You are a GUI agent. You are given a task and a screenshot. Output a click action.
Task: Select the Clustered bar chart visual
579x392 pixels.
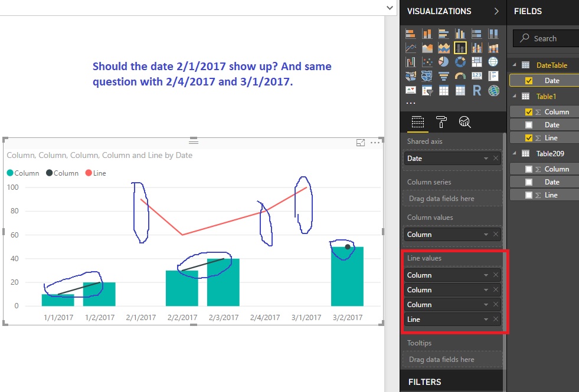click(443, 34)
